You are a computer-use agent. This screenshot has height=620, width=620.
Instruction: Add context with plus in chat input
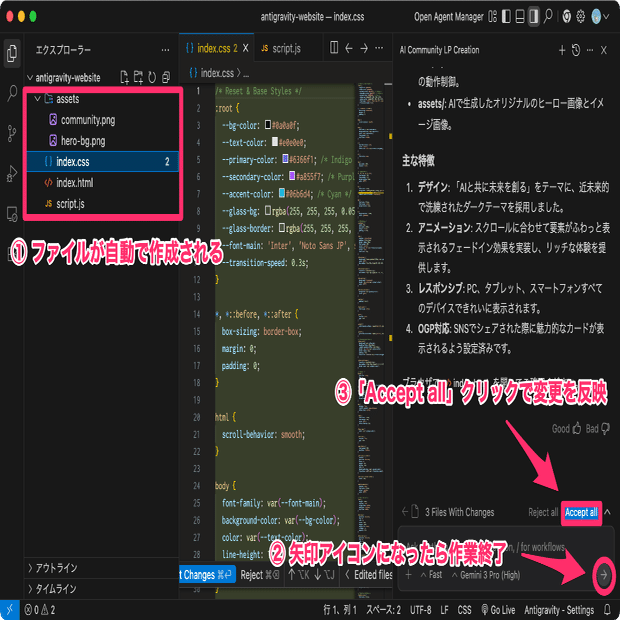(408, 575)
